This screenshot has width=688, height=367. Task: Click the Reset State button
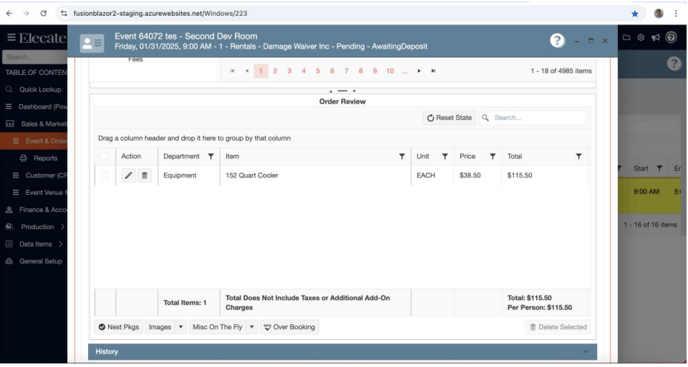449,118
